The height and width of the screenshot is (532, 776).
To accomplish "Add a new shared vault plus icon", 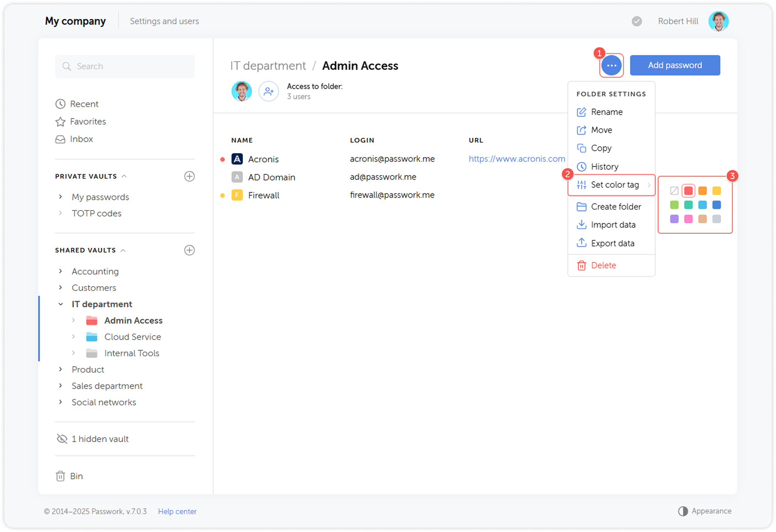I will click(x=189, y=250).
